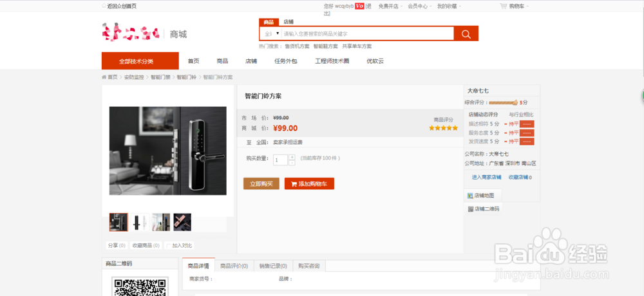Click the 添加购物车 button

point(309,183)
